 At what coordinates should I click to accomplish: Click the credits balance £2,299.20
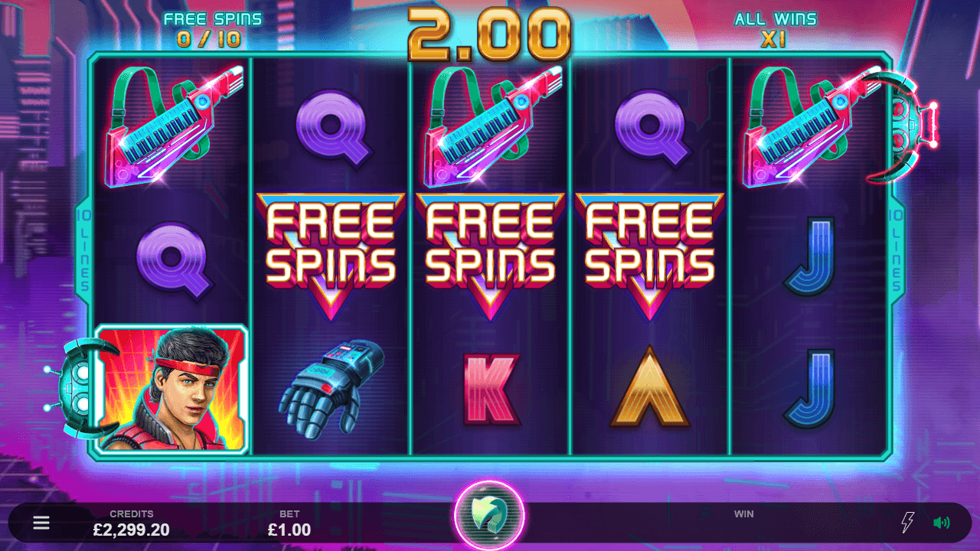[x=132, y=530]
